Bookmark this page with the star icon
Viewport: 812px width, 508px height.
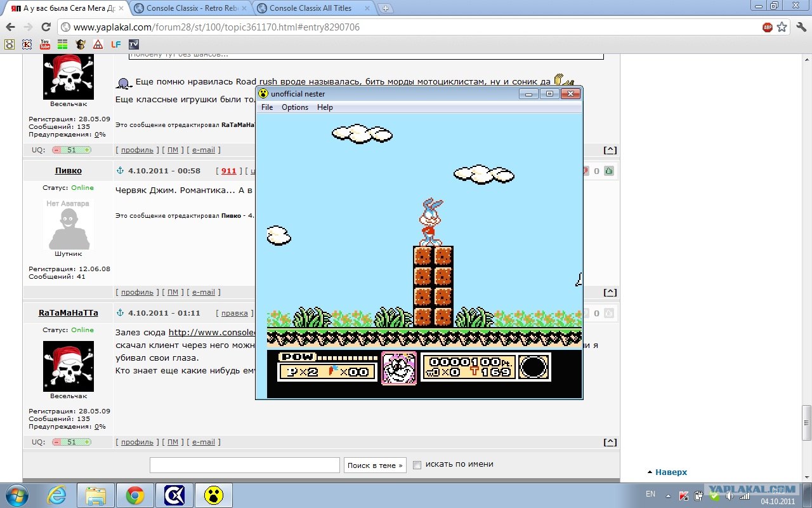tap(782, 27)
